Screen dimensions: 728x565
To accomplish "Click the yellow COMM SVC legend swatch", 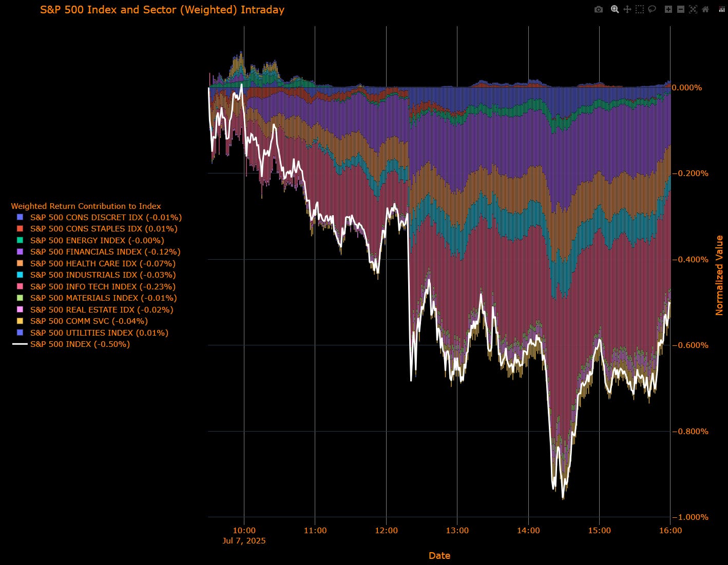I will [20, 321].
